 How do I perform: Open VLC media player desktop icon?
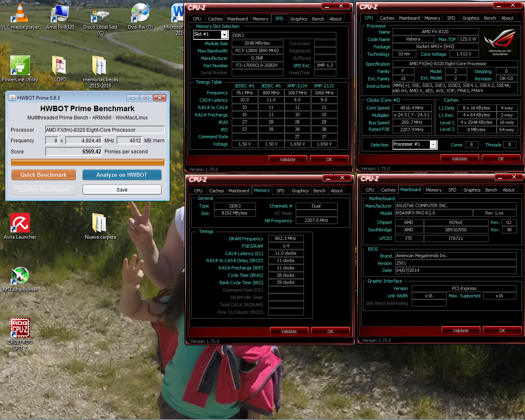pyautogui.click(x=20, y=16)
